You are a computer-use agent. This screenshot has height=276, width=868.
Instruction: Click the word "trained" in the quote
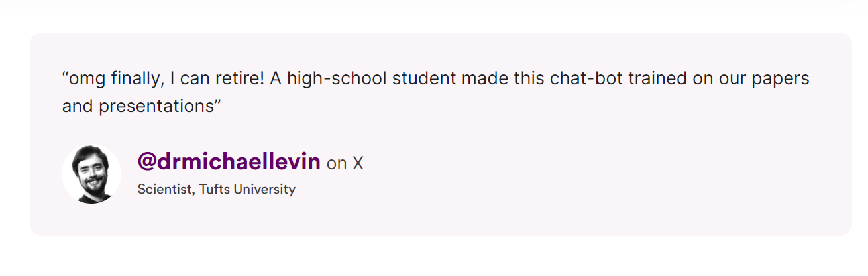click(658, 79)
